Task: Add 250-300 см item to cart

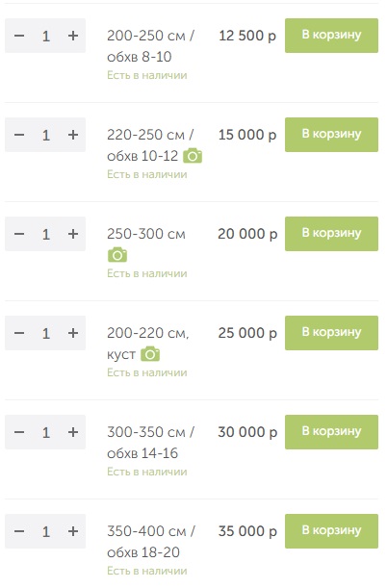Action: (x=331, y=234)
